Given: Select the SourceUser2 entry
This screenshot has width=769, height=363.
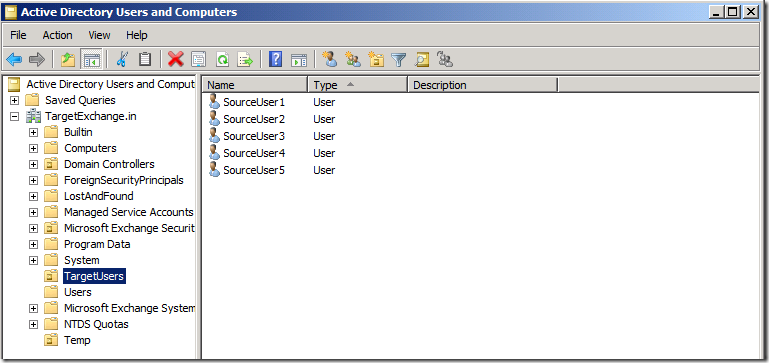Looking at the screenshot, I should pyautogui.click(x=254, y=119).
